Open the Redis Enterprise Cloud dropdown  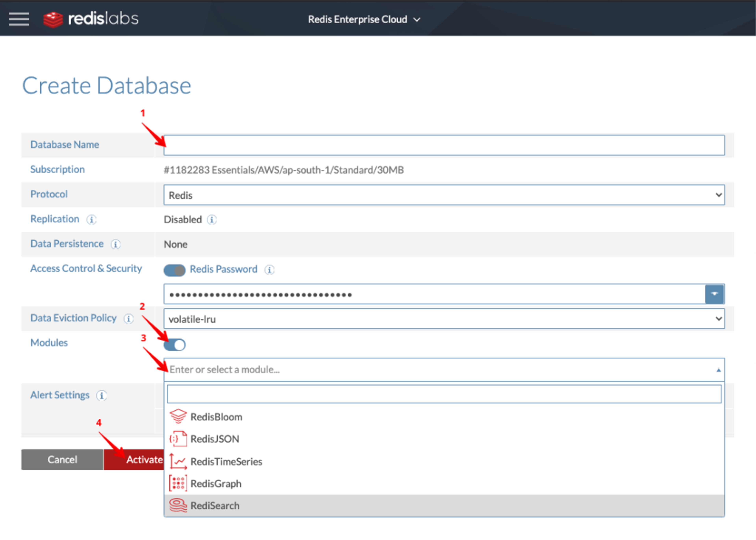pos(364,19)
